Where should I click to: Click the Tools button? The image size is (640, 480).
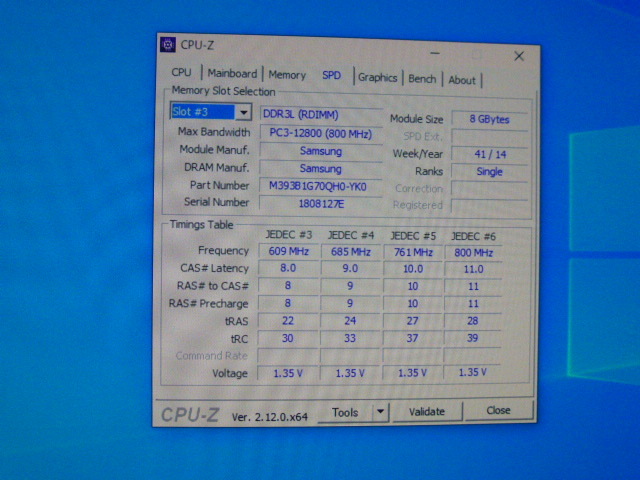(345, 413)
